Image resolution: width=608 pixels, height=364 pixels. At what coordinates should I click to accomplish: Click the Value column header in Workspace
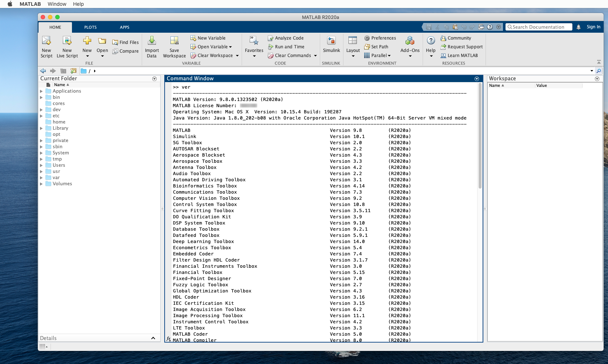(559, 86)
